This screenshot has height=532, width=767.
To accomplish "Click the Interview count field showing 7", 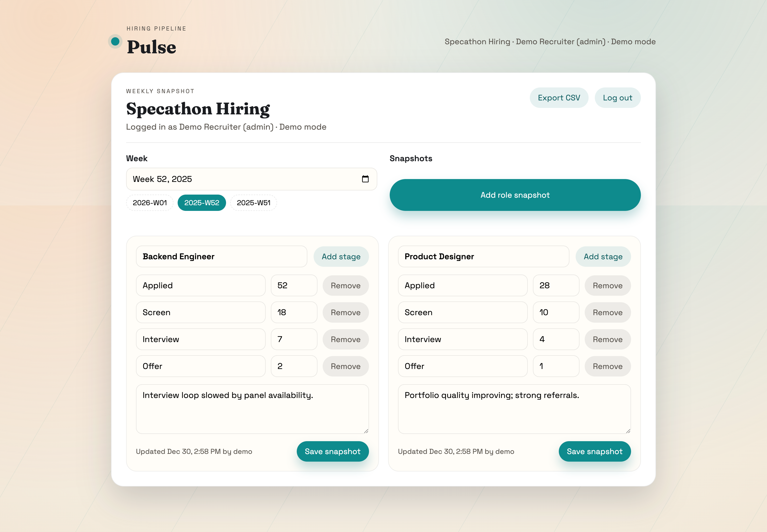I will [x=294, y=339].
